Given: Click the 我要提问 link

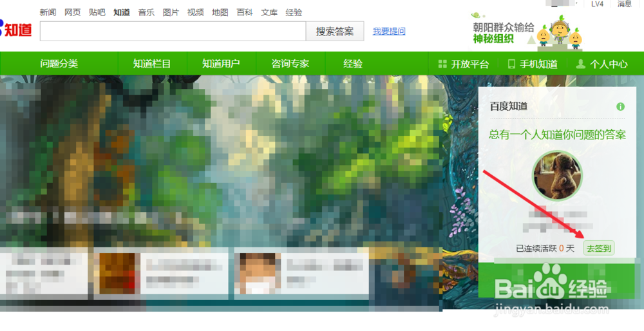Looking at the screenshot, I should pos(389,31).
